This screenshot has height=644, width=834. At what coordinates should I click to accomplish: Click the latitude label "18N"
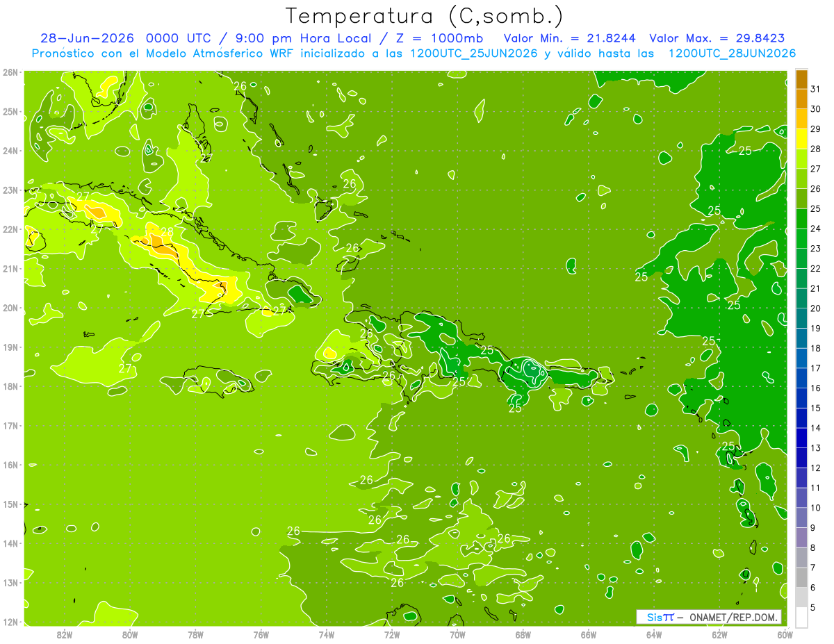coord(10,386)
